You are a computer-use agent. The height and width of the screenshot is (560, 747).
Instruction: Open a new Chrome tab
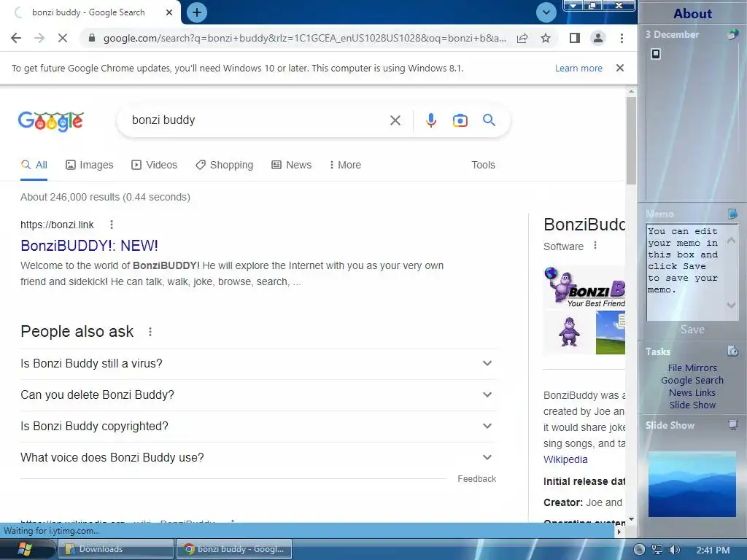pyautogui.click(x=197, y=12)
